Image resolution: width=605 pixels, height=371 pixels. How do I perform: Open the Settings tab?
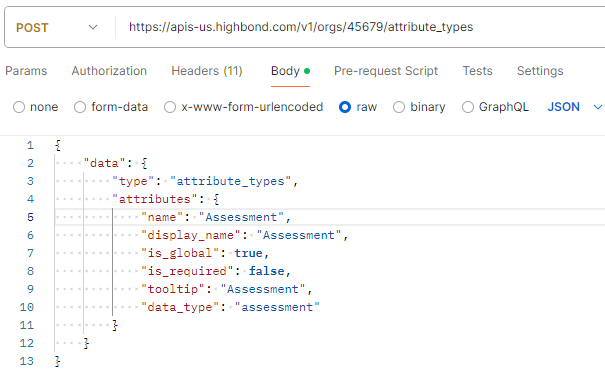tap(540, 71)
